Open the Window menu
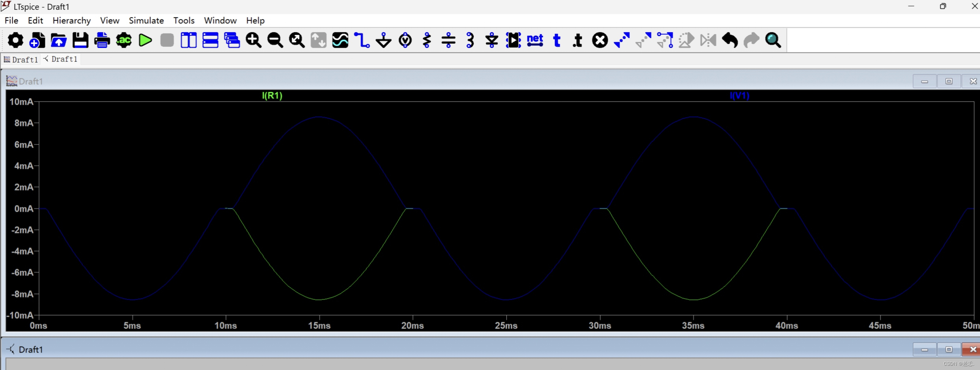The height and width of the screenshot is (370, 980). click(220, 20)
